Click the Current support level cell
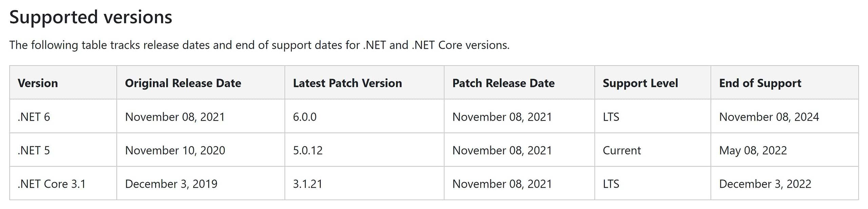This screenshot has width=868, height=209. tap(622, 150)
